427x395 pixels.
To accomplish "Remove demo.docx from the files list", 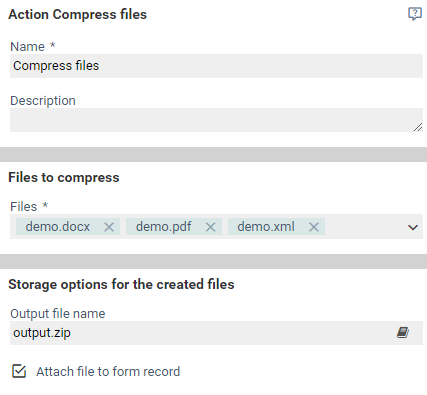I will tap(109, 227).
